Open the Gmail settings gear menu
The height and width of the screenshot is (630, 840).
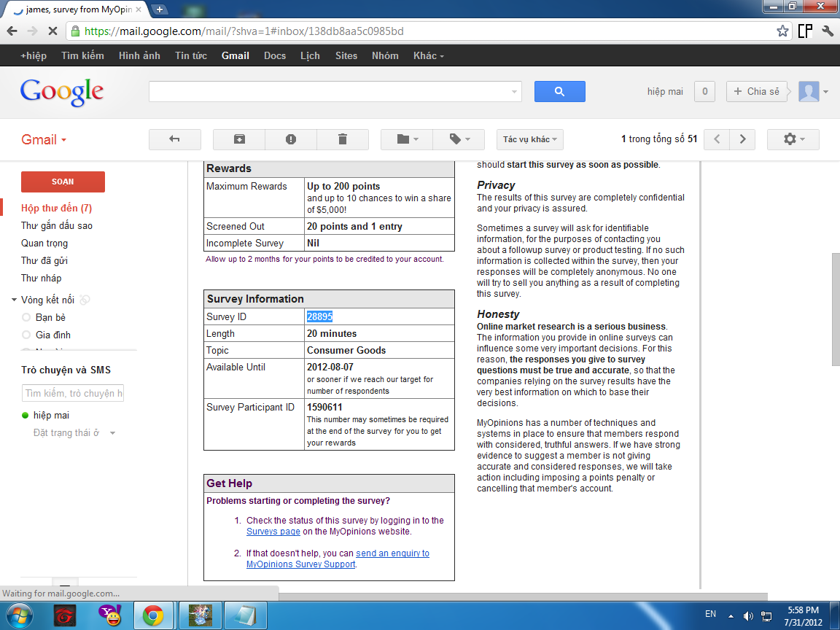click(793, 139)
